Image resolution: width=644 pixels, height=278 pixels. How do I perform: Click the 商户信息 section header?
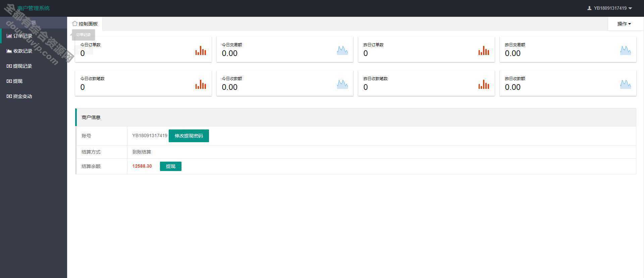(x=356, y=117)
